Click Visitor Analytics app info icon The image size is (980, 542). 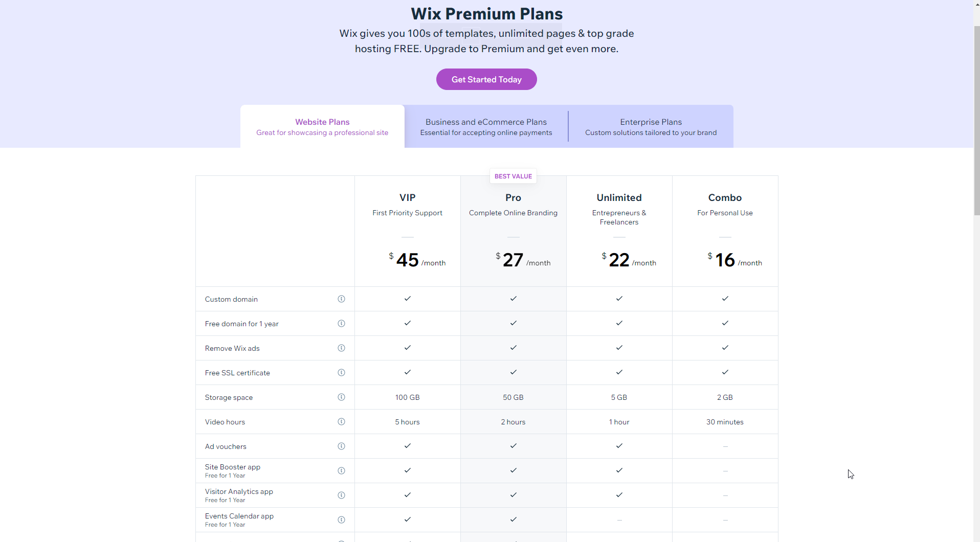[x=341, y=495]
